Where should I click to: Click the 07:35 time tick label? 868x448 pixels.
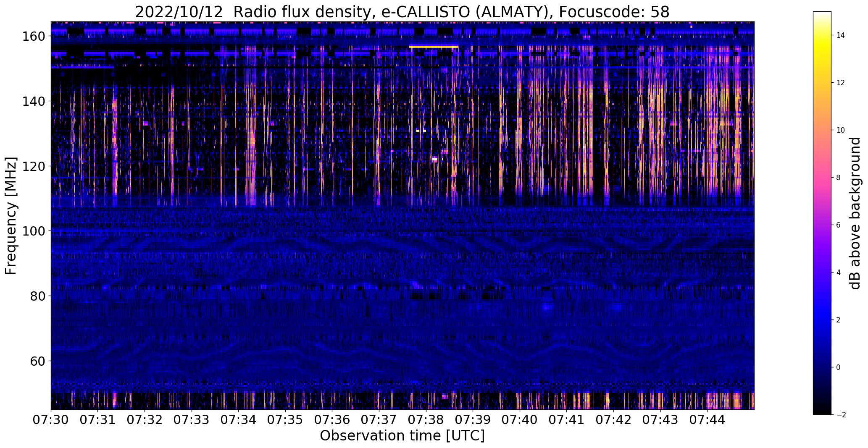(285, 420)
